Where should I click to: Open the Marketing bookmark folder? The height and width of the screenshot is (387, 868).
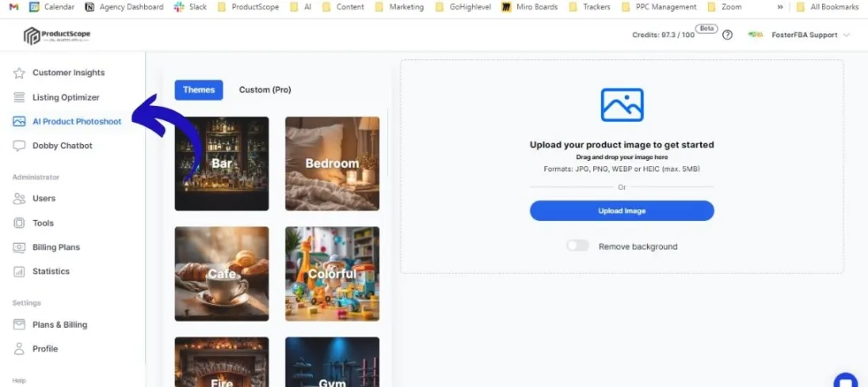[399, 7]
